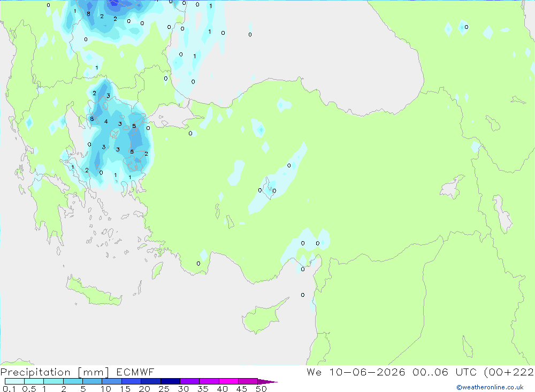
Task: Click the "00..06" time range text
Action: pyautogui.click(x=430, y=372)
